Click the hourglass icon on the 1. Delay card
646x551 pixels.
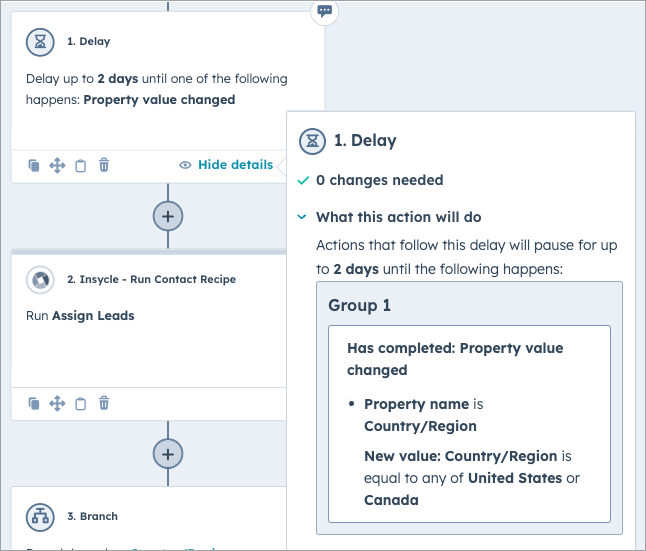[x=40, y=42]
